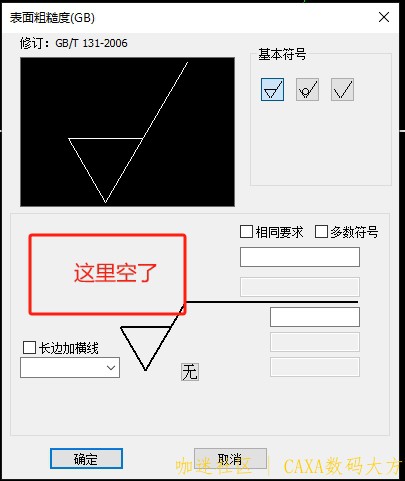Image resolution: width=405 pixels, height=481 pixels.
Task: Click the middle grayed field under the line
Action: point(315,342)
